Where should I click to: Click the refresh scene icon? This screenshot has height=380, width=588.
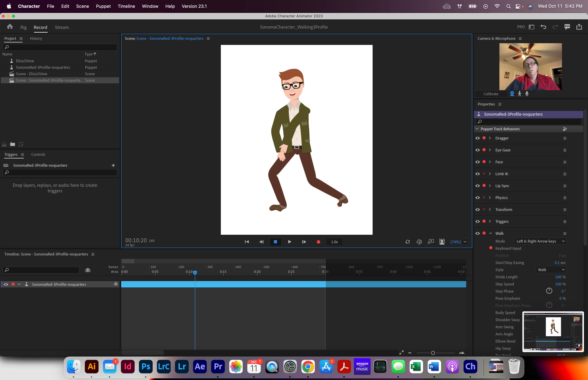407,242
